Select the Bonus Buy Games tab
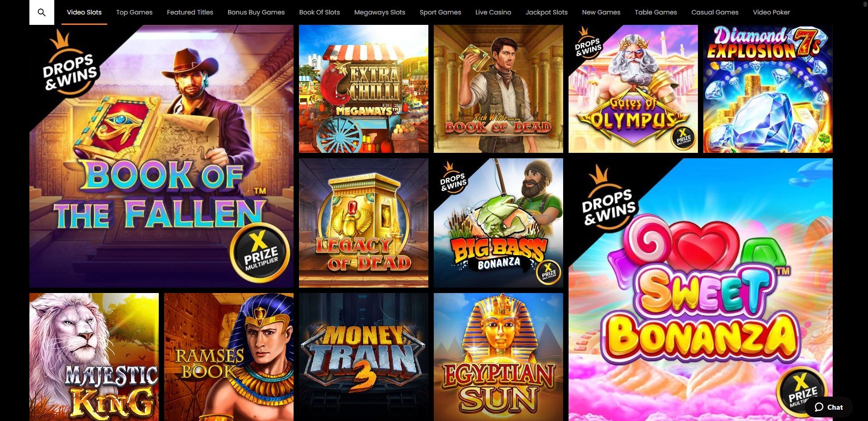The width and height of the screenshot is (868, 421). click(256, 12)
